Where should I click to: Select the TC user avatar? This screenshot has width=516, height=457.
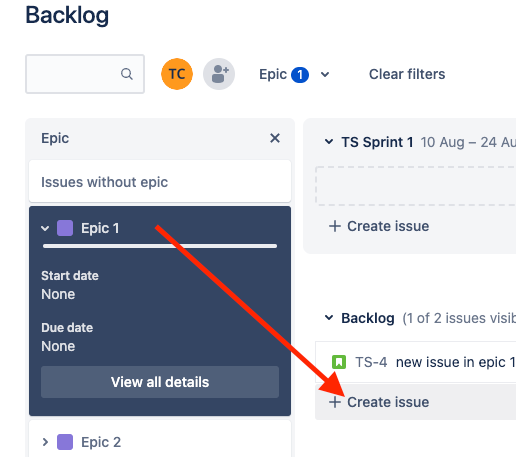(x=177, y=74)
